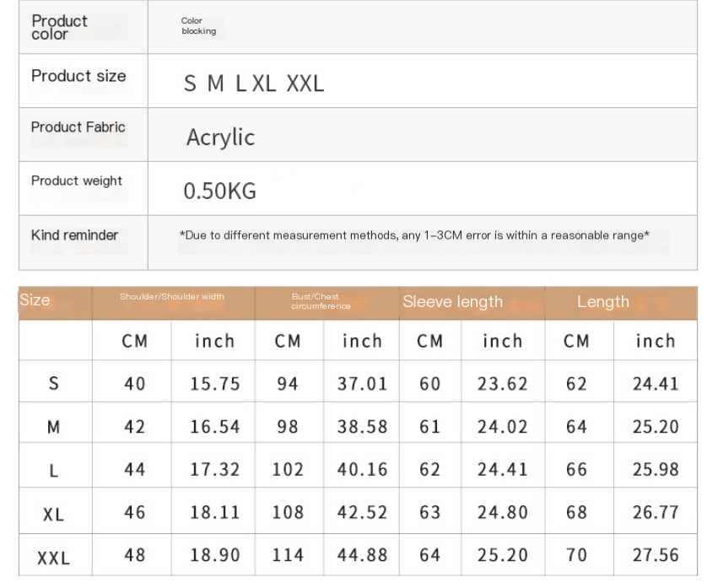
Task: Select the 0.50KG product weight value
Action: (219, 192)
